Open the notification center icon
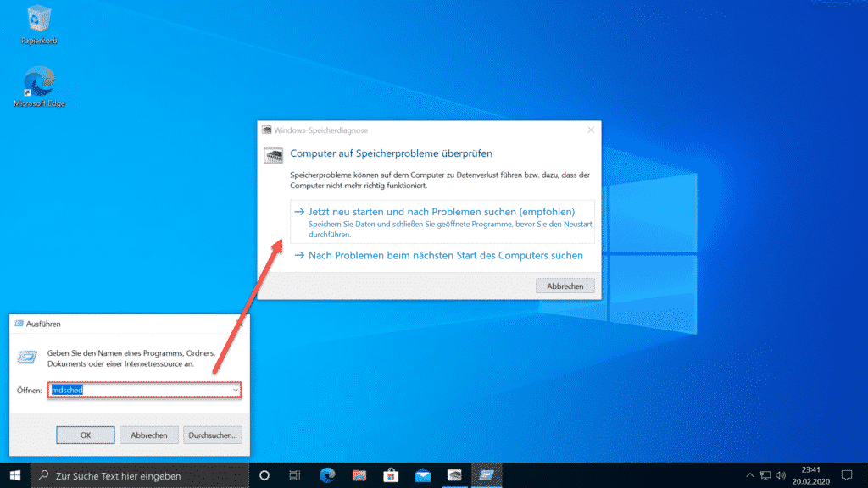 [x=847, y=475]
